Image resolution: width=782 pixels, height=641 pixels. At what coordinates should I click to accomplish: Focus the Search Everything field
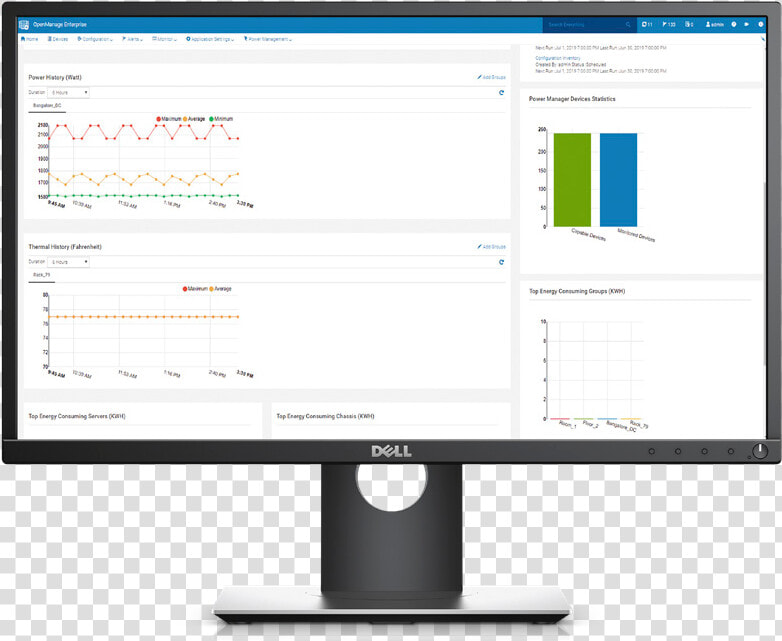589,24
